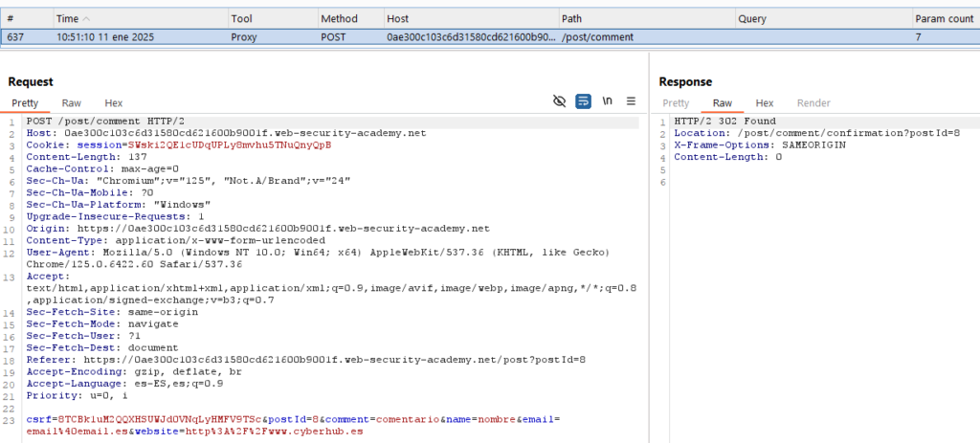Screen dimensions: 980x443
Task: Open the request editor hamburger menu
Action: [x=631, y=101]
